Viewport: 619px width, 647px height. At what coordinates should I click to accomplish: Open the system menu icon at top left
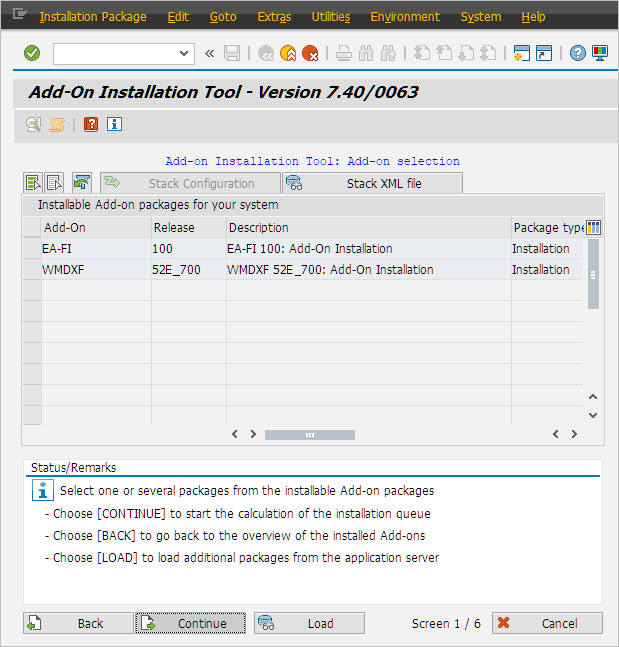coord(19,15)
